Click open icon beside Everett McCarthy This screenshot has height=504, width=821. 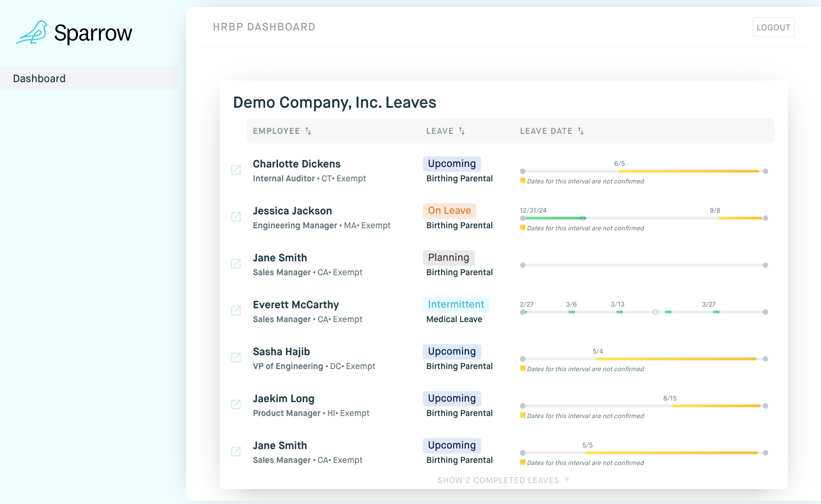(x=236, y=311)
